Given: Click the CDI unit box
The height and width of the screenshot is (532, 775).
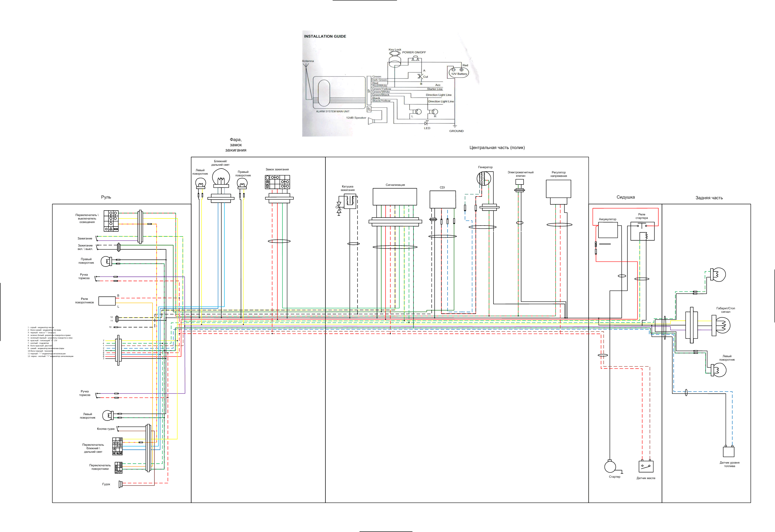Looking at the screenshot, I should 442,199.
